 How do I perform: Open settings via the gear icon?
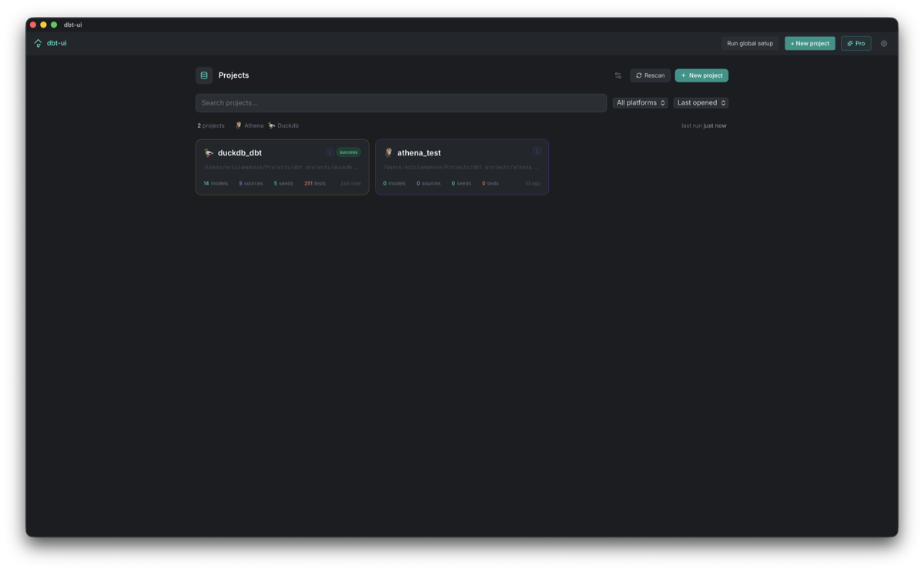[x=884, y=43]
